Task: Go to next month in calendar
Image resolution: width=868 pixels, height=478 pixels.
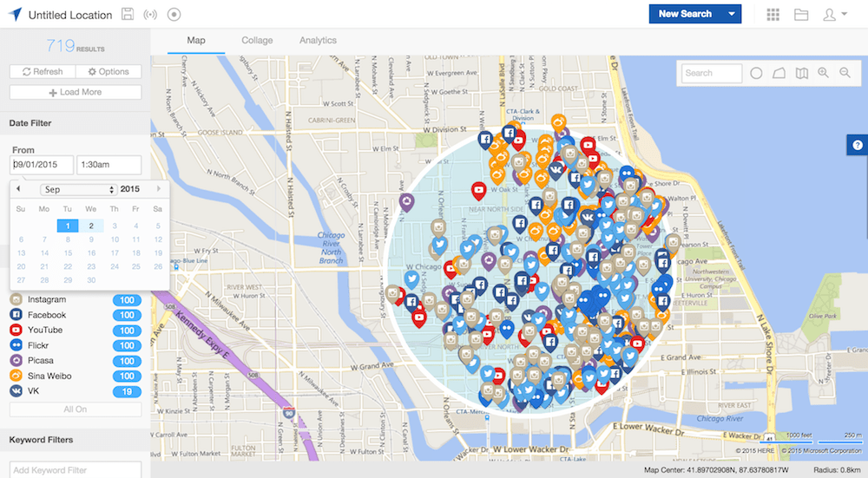Action: (159, 188)
